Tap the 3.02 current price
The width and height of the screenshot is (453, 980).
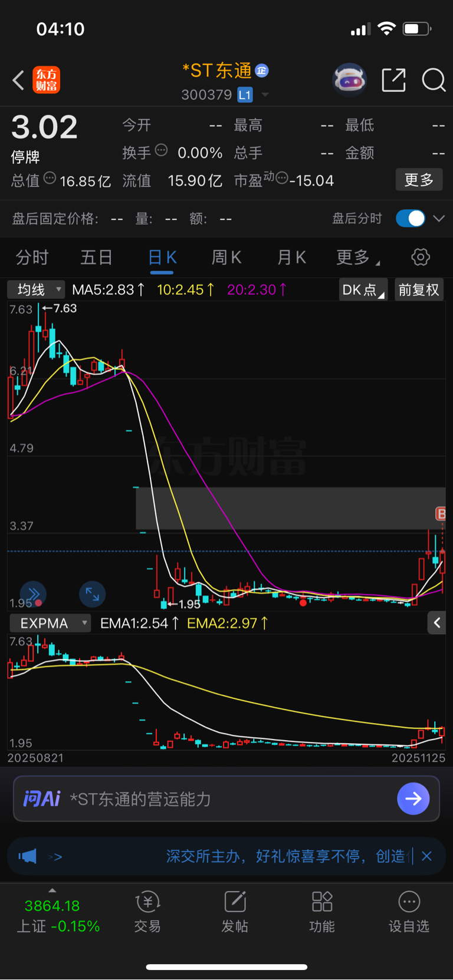point(45,127)
